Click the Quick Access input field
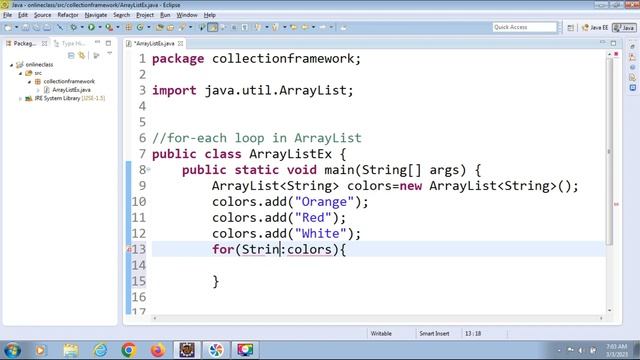 (x=524, y=27)
